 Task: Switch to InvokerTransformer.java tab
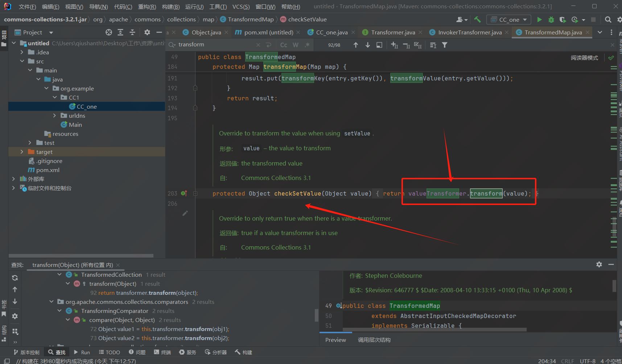(470, 33)
